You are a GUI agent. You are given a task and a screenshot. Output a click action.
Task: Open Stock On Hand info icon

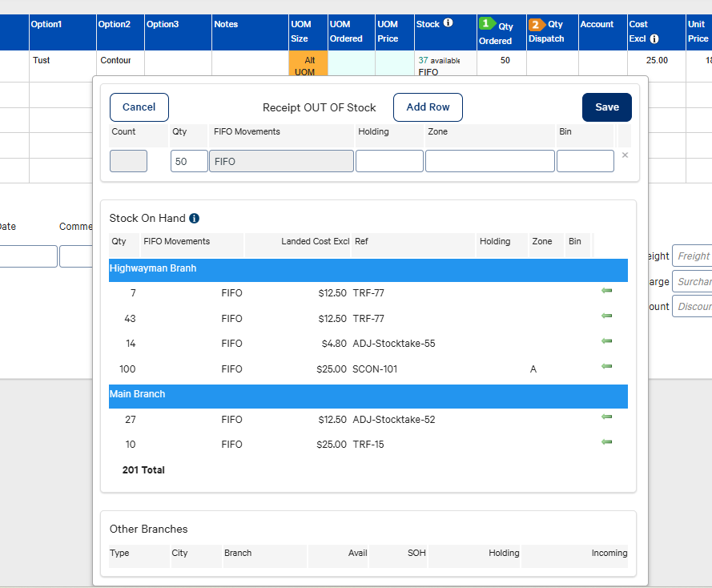pyautogui.click(x=194, y=219)
